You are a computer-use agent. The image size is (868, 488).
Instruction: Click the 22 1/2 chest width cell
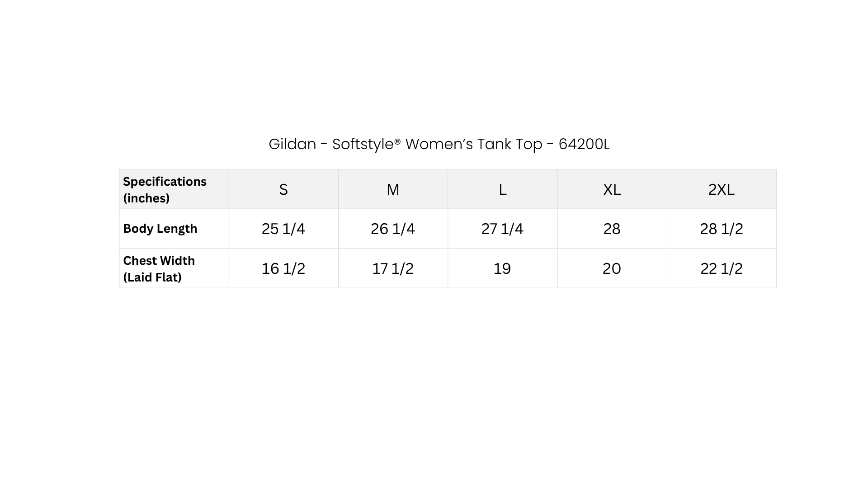click(722, 268)
